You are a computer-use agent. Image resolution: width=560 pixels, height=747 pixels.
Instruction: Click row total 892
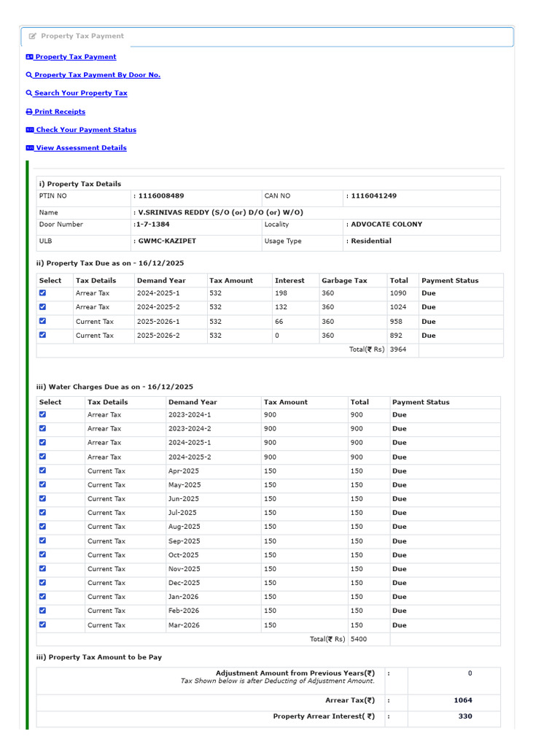[x=396, y=336]
